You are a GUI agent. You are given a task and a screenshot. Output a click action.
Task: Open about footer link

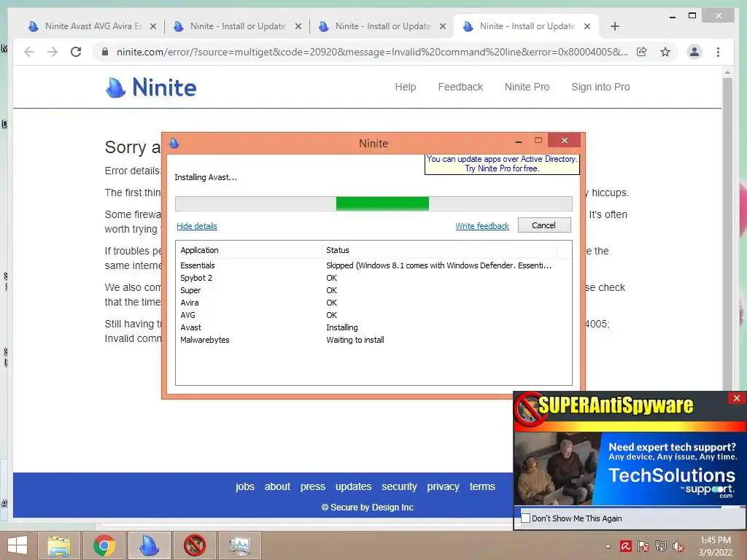[277, 486]
